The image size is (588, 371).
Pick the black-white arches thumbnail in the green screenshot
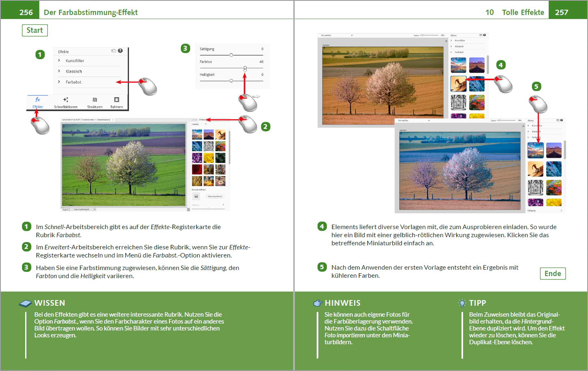(209, 146)
